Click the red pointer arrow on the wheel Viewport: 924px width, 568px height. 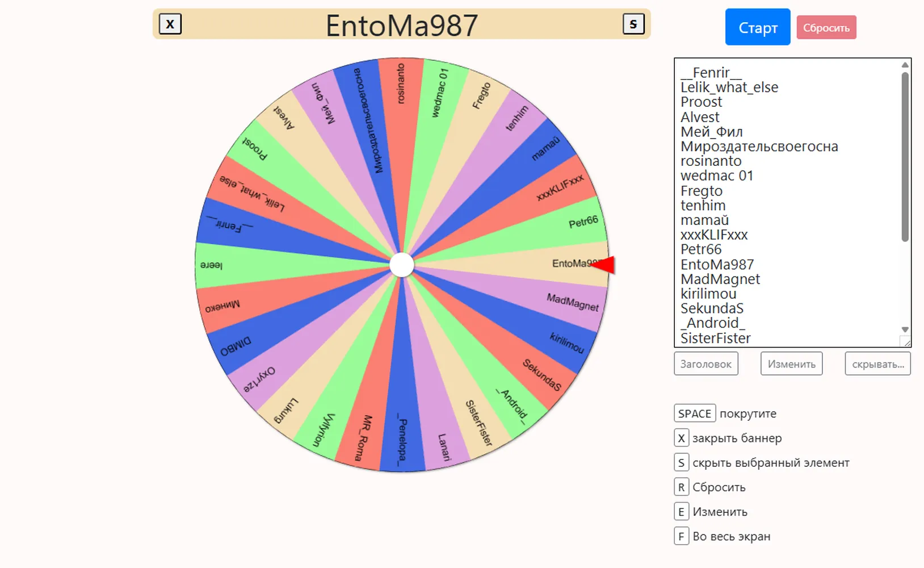click(x=603, y=265)
